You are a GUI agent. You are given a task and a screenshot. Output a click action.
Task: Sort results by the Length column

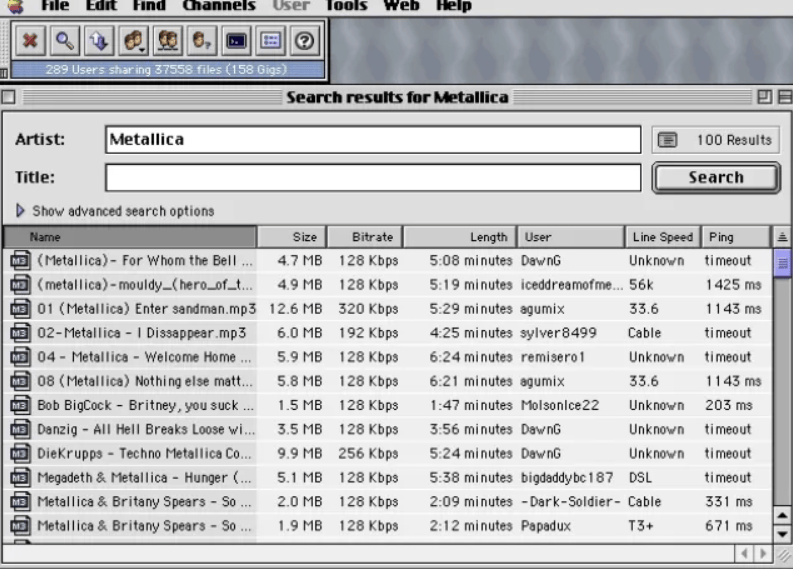point(460,237)
